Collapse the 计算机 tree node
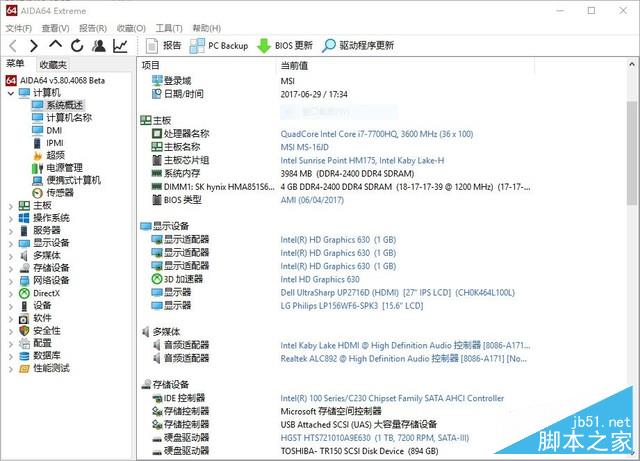This screenshot has height=461, width=640. click(x=11, y=93)
